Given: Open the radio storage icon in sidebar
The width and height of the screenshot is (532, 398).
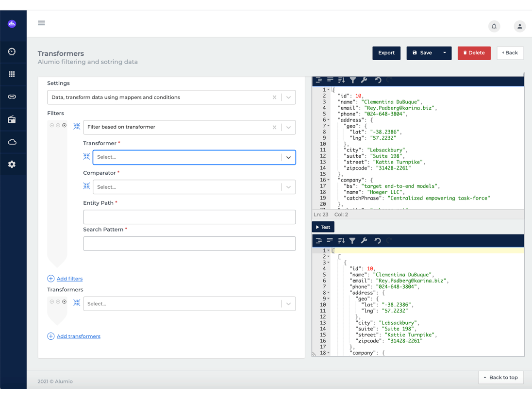Looking at the screenshot, I should [12, 119].
